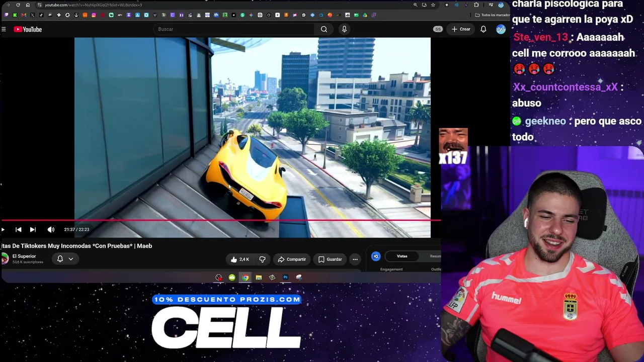Click the 53,6 K suscriptores text

click(28, 262)
